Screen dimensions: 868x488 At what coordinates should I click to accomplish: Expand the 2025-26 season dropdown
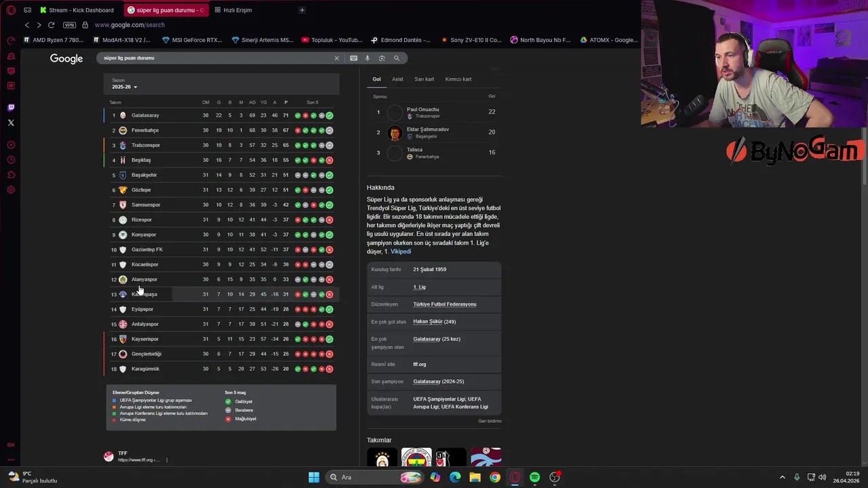coord(125,87)
